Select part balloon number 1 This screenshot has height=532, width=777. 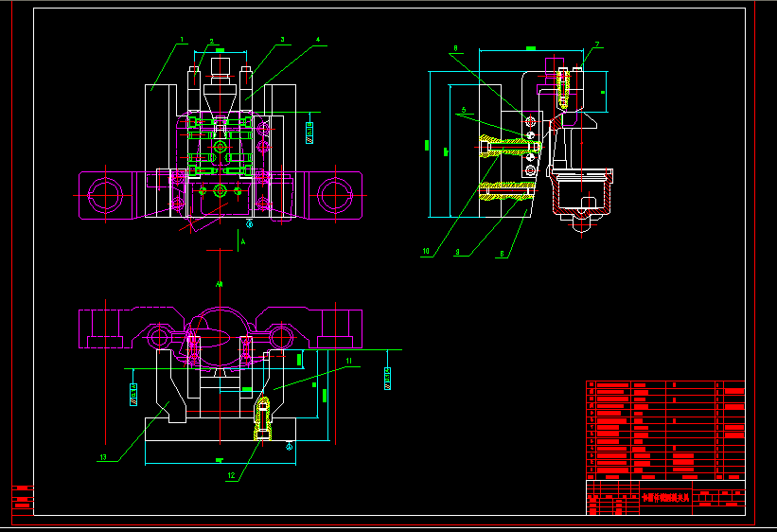[x=182, y=40]
